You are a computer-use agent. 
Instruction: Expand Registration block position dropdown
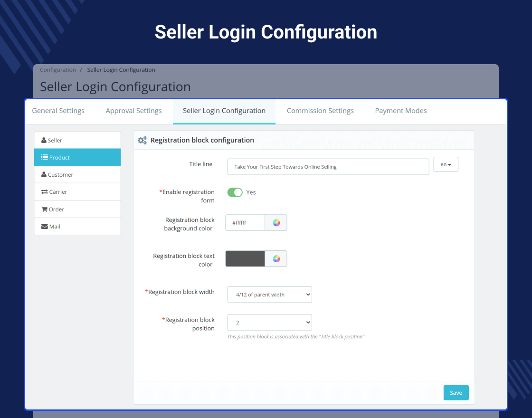tap(270, 323)
